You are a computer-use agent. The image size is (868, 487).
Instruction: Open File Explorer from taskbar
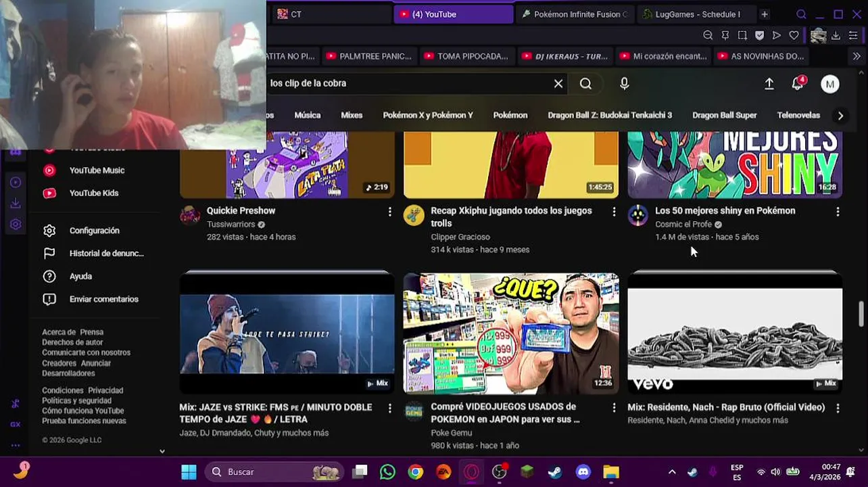[610, 472]
